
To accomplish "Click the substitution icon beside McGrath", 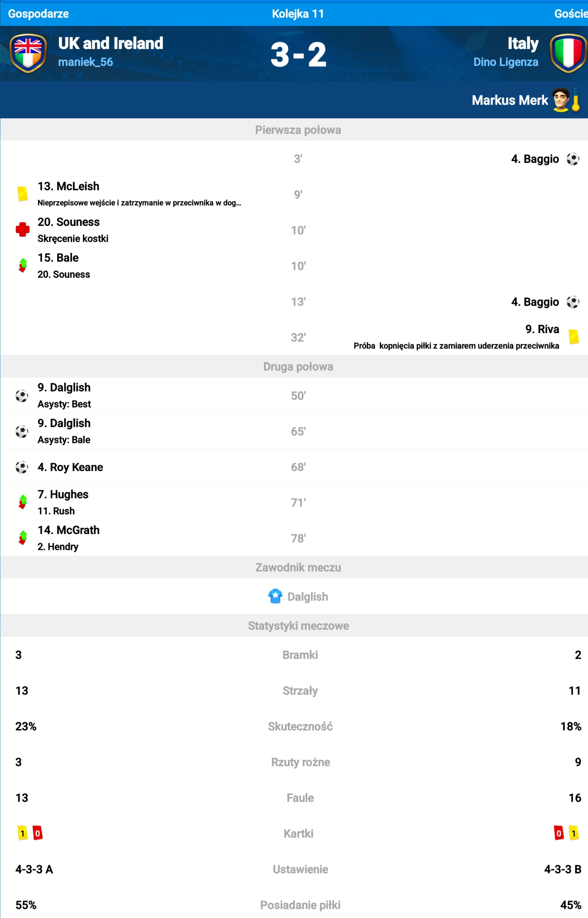I will point(23,538).
